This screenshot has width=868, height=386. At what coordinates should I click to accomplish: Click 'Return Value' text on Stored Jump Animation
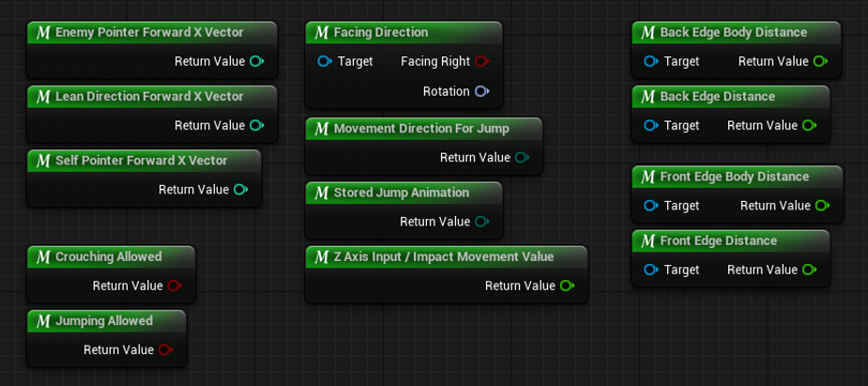pyautogui.click(x=435, y=222)
